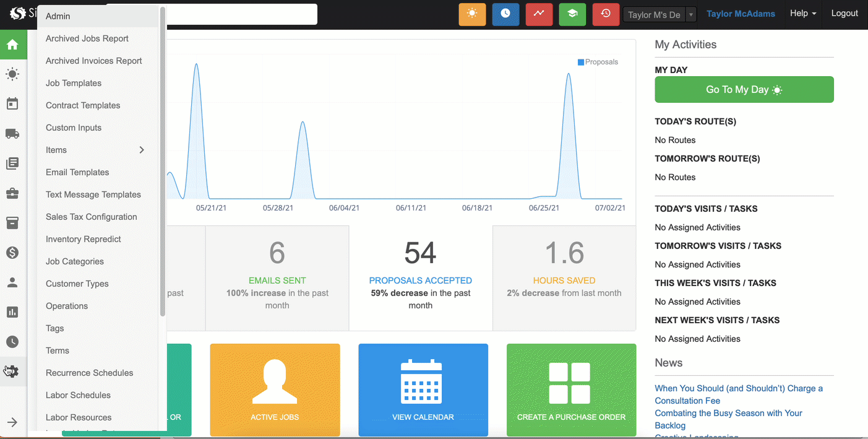Expand the Items submenu arrow

coord(142,150)
